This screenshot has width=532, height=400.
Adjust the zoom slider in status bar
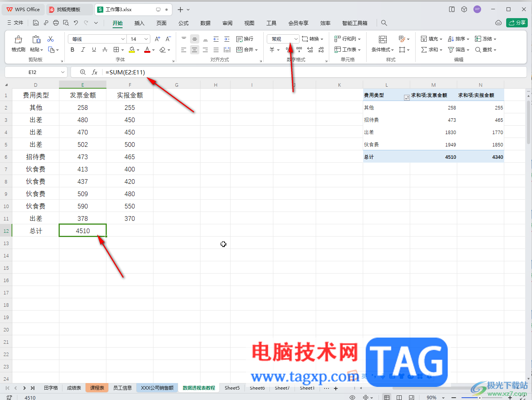tap(480, 397)
